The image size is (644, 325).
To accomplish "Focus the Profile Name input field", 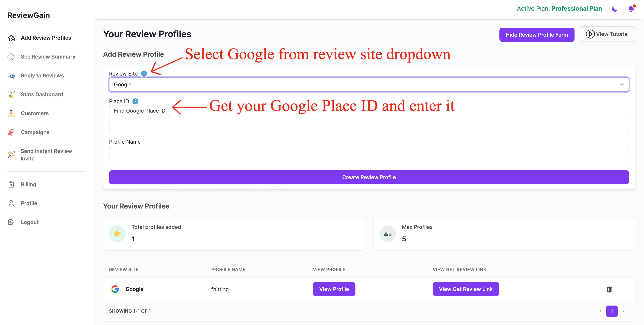I will [x=369, y=154].
